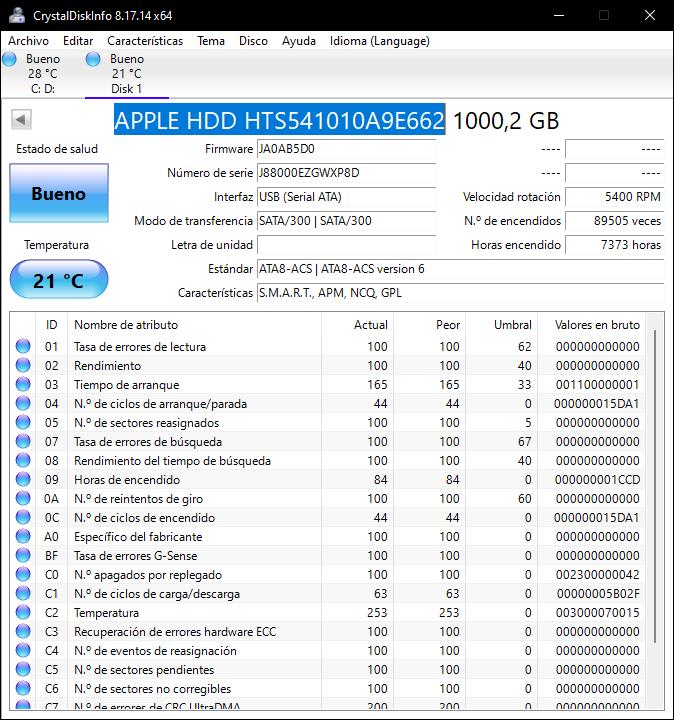674x720 pixels.
Task: Switch to the C: D: disk tab
Action: tap(43, 73)
